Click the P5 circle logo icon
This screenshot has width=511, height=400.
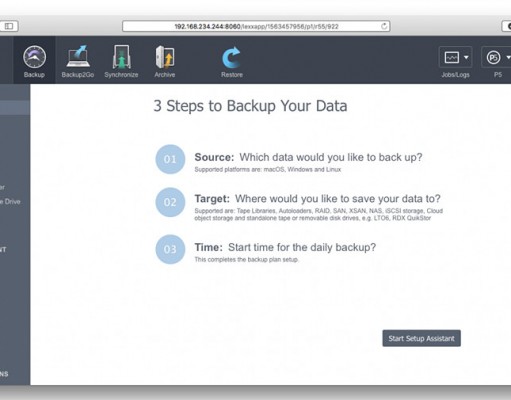click(x=493, y=58)
